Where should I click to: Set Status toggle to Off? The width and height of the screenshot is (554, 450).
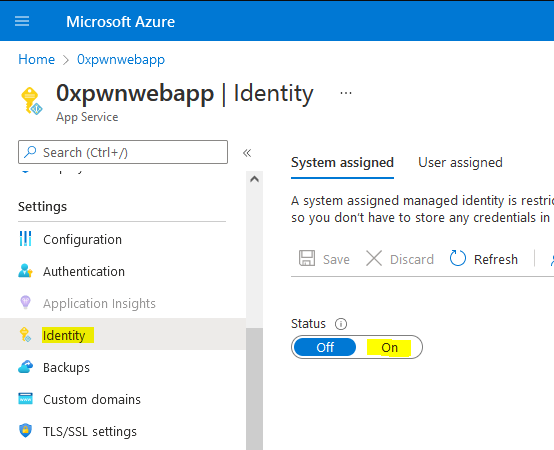325,347
